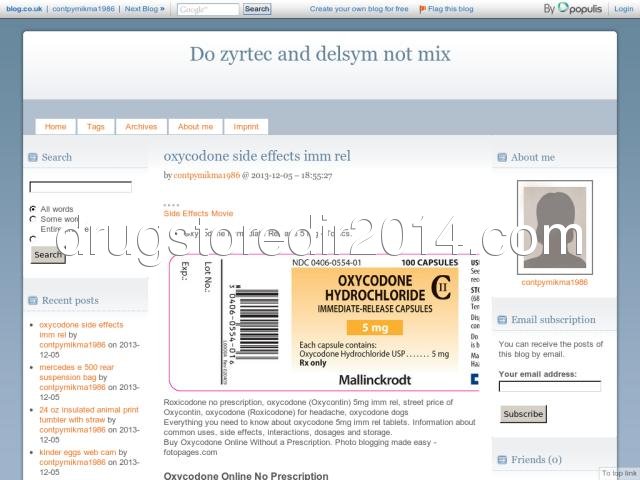Select the Some words radio button
Image resolution: width=640 pixels, height=480 pixels.
(x=33, y=219)
